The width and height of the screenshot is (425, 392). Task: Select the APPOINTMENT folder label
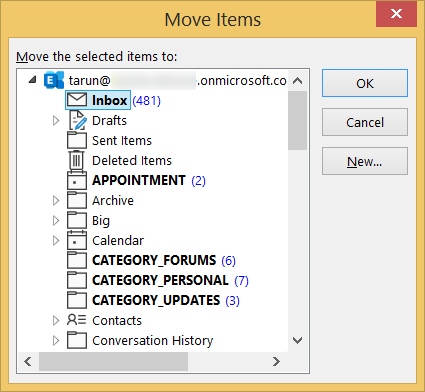click(139, 180)
